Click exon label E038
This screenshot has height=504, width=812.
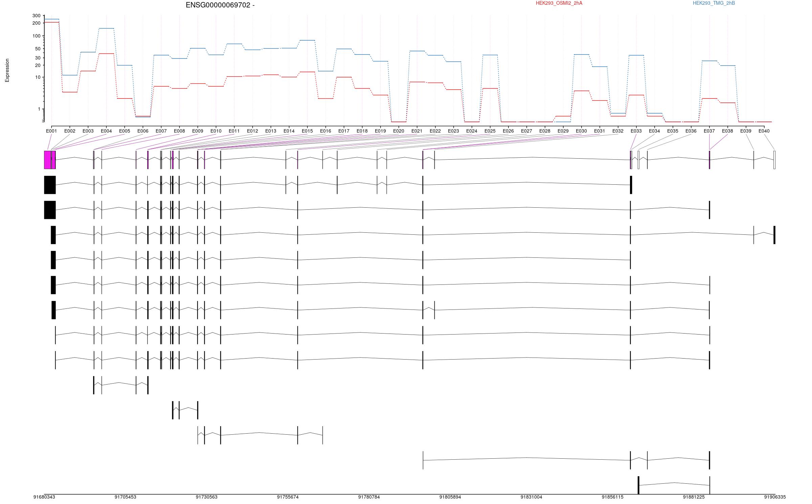coord(727,131)
